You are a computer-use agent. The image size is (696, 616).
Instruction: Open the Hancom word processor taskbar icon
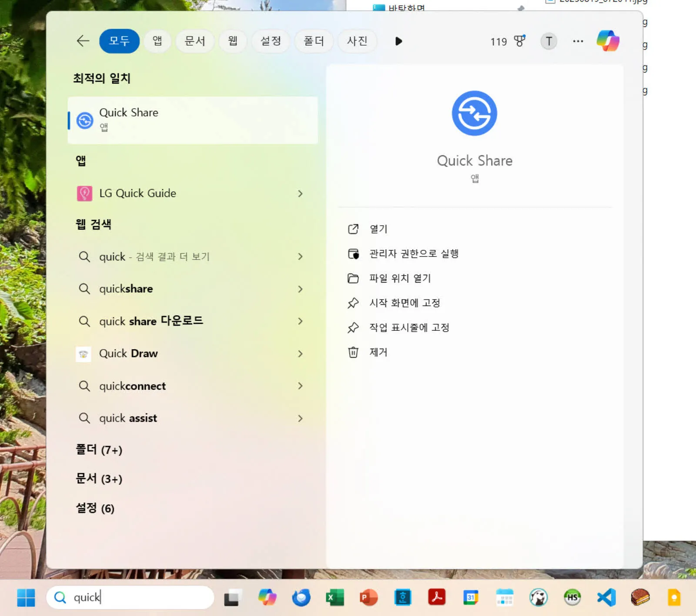coord(403,597)
